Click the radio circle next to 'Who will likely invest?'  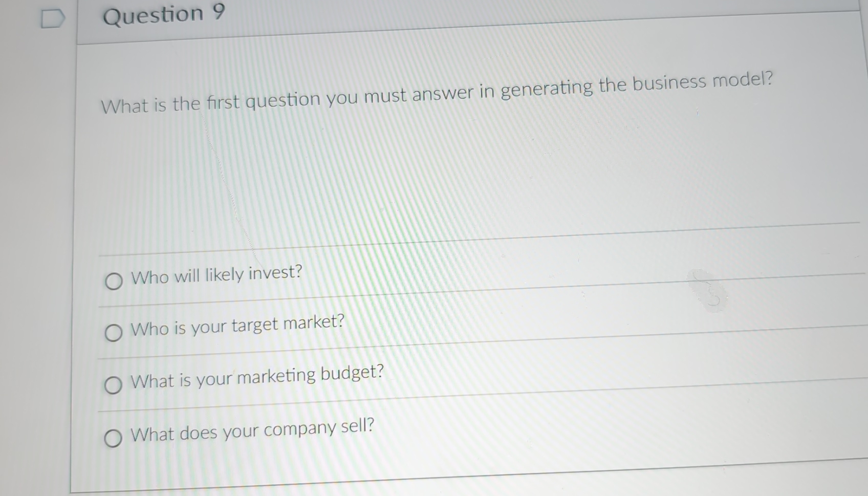(114, 282)
